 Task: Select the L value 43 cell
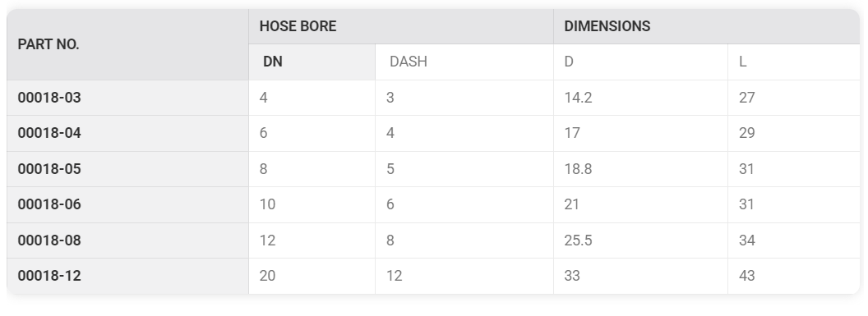[794, 276]
